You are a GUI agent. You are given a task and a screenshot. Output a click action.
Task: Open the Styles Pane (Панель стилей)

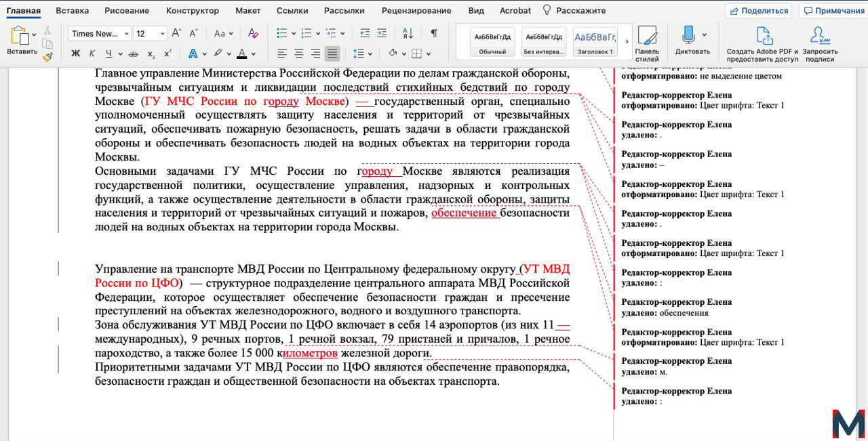(647, 43)
